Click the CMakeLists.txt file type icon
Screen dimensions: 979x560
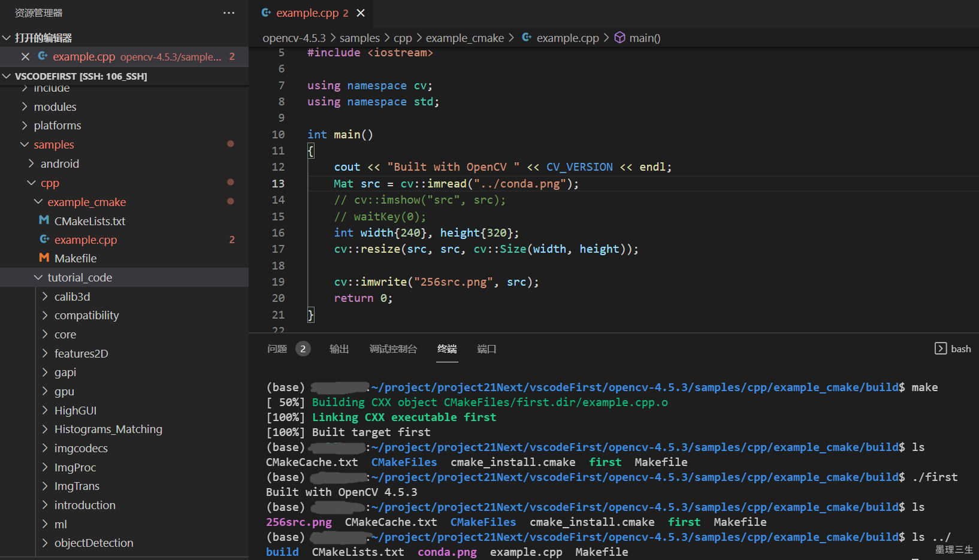(x=44, y=220)
